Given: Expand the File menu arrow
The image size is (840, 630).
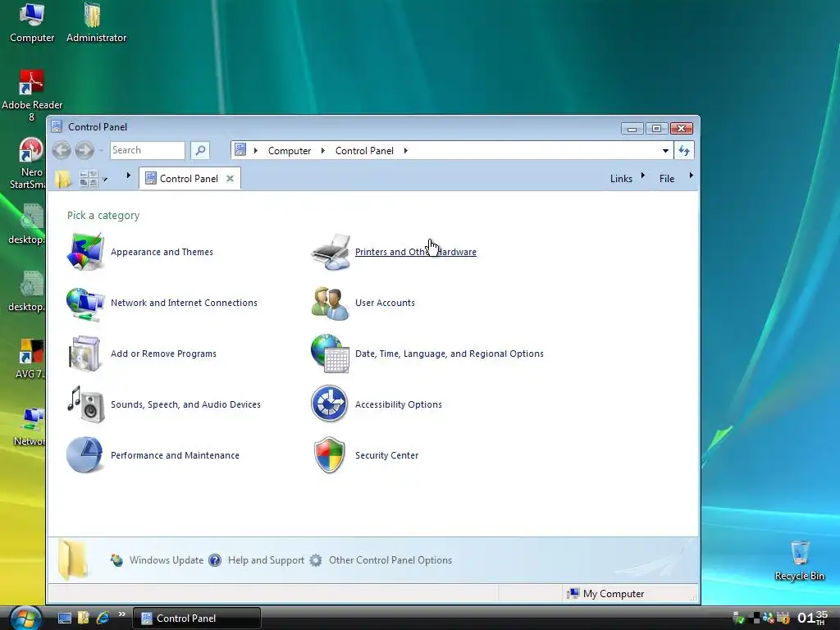Looking at the screenshot, I should coord(691,176).
